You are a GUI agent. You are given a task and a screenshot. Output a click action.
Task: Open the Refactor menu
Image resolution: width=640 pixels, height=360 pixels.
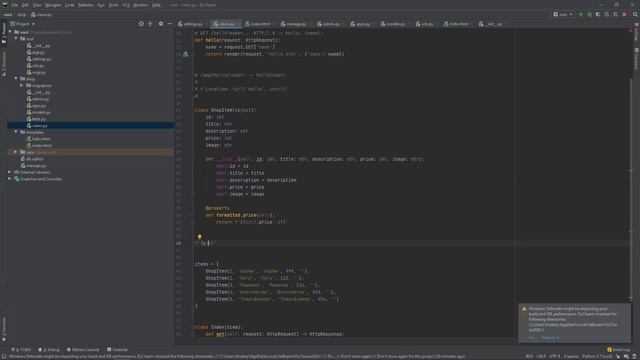point(86,5)
